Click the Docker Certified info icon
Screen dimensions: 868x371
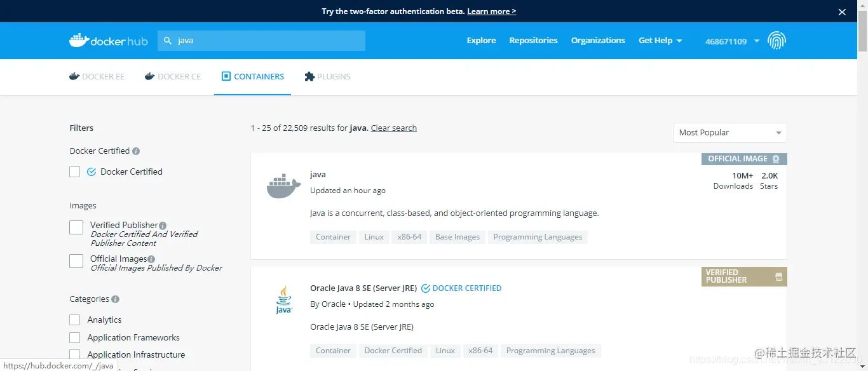pyautogui.click(x=136, y=151)
